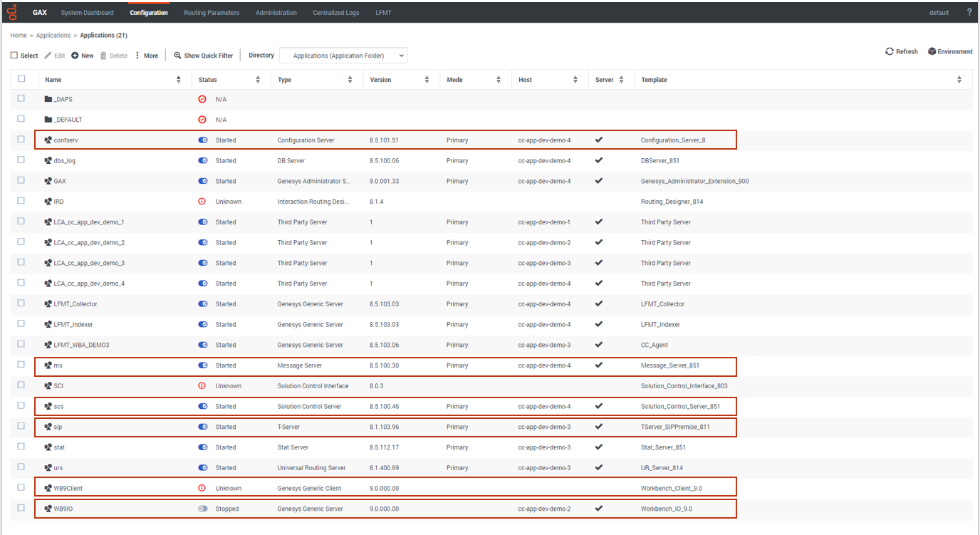Click the Universal Routing Server type cell
Screen dimensions: 980x535
[311, 468]
